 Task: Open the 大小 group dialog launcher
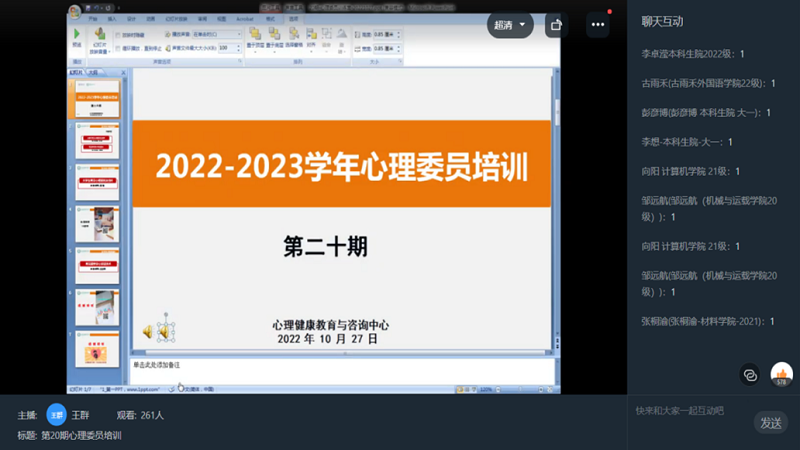click(400, 61)
